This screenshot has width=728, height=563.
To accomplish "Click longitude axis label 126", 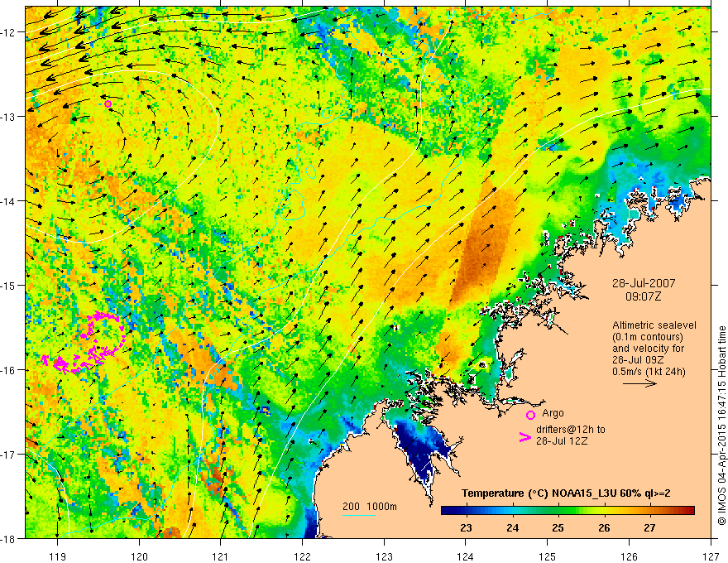I will click(x=629, y=556).
